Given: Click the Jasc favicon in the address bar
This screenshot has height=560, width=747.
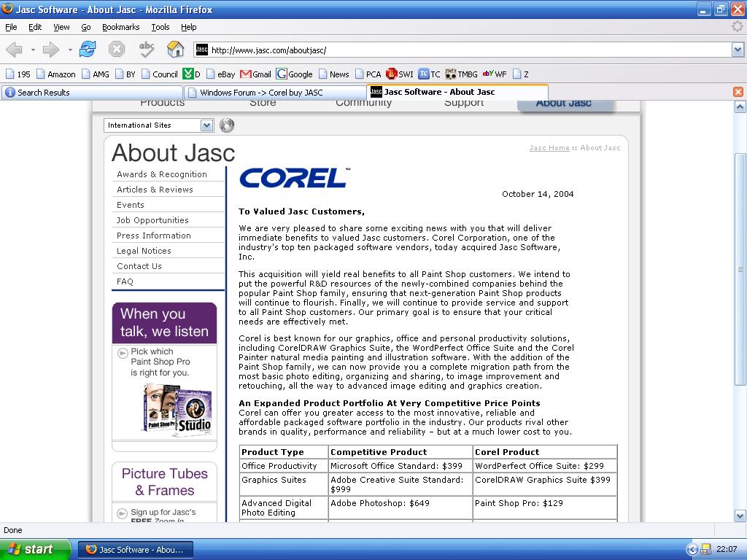Looking at the screenshot, I should (x=202, y=50).
